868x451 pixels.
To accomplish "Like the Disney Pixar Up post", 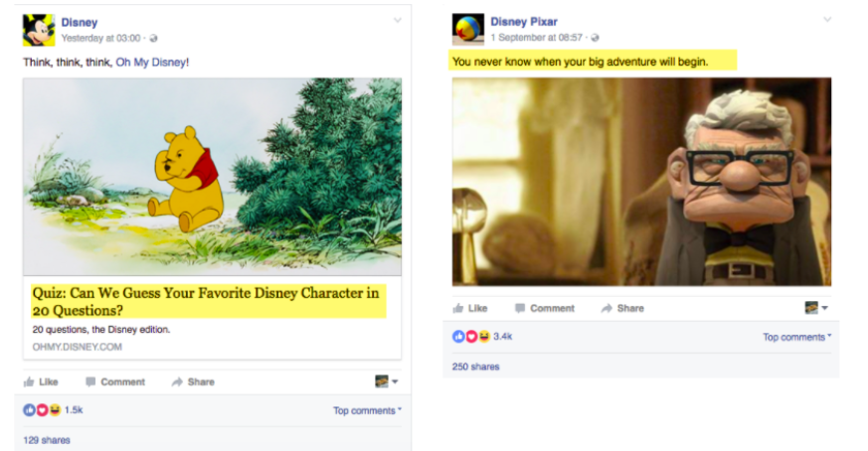I will click(470, 308).
